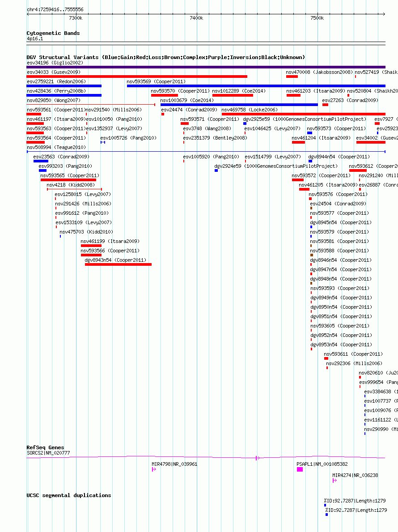Open nsv1003679 (Coe2014) variant label
Screen dimensions: 398x532
click(187, 100)
